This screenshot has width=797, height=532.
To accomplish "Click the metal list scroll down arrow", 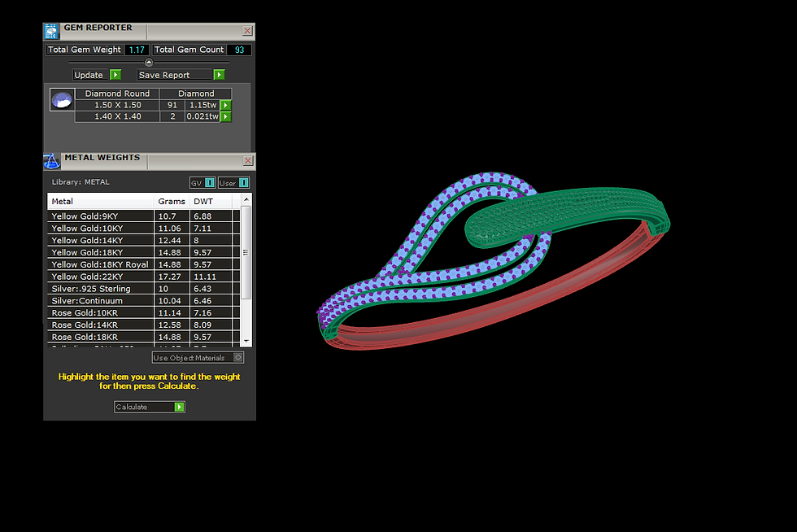I will point(246,341).
